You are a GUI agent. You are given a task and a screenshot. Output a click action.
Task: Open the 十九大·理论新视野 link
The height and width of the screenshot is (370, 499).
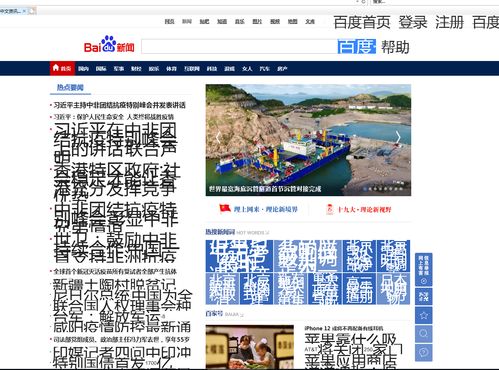click(364, 209)
